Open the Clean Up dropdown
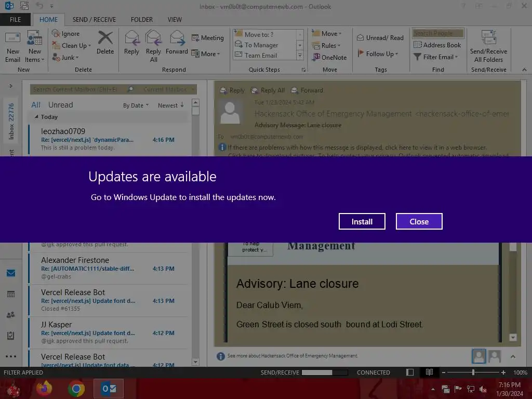 click(72, 46)
